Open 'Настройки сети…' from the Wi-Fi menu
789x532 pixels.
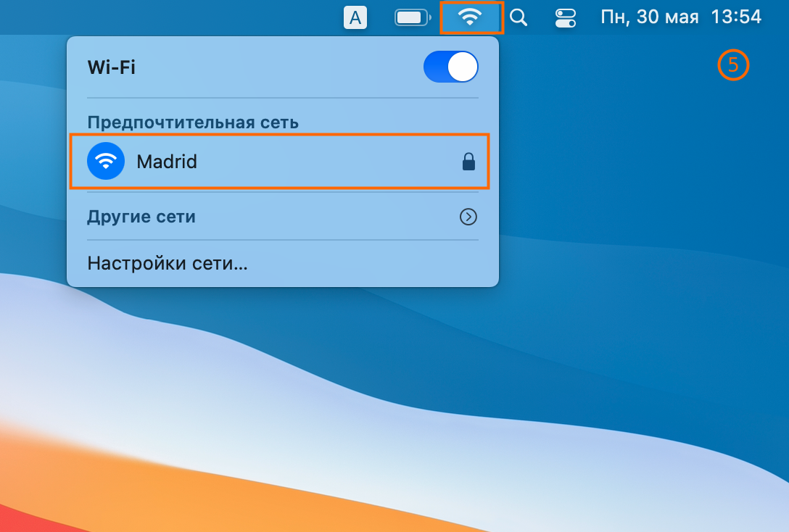pos(168,262)
